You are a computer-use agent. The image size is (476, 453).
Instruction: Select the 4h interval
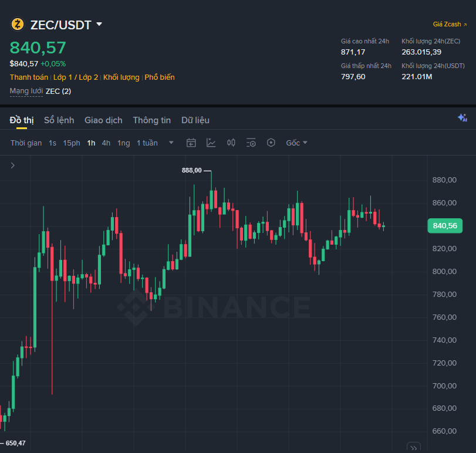click(106, 143)
